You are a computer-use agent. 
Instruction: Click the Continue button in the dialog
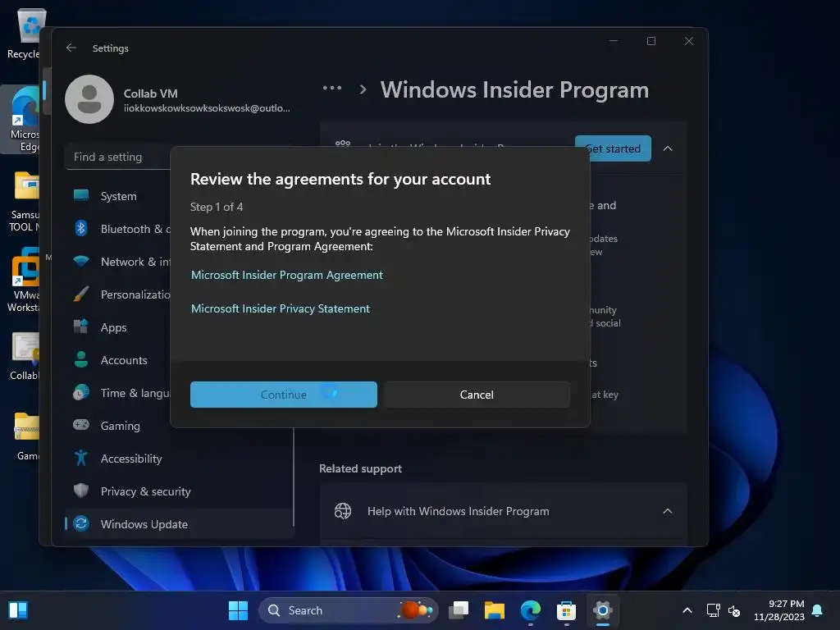(x=283, y=395)
